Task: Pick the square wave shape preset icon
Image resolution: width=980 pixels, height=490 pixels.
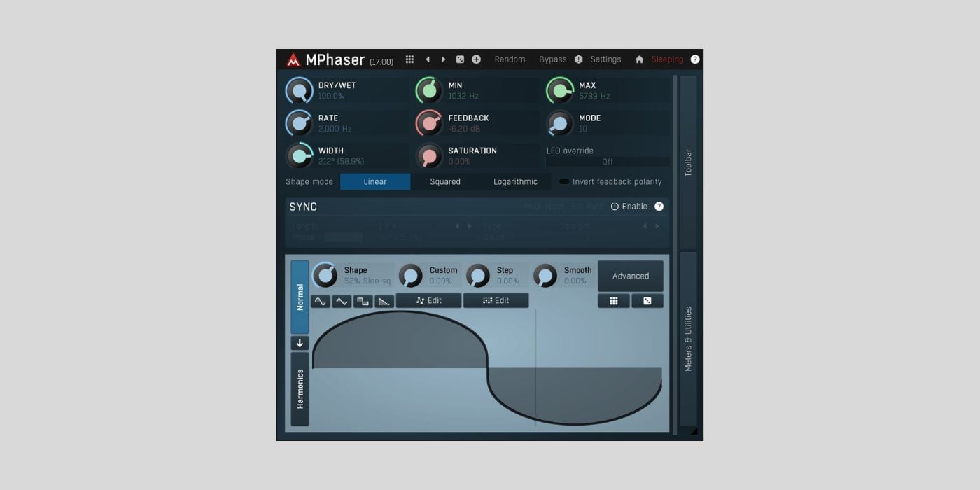Action: pyautogui.click(x=363, y=301)
